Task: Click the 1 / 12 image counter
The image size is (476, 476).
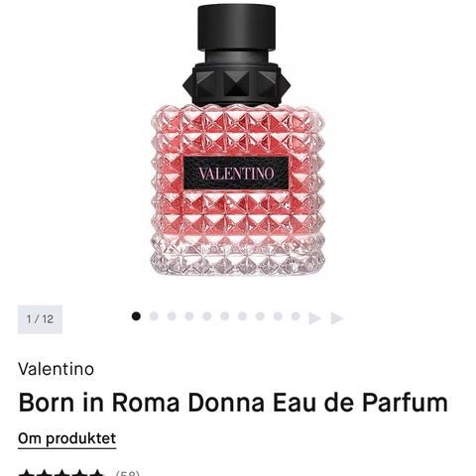Action: click(x=40, y=319)
